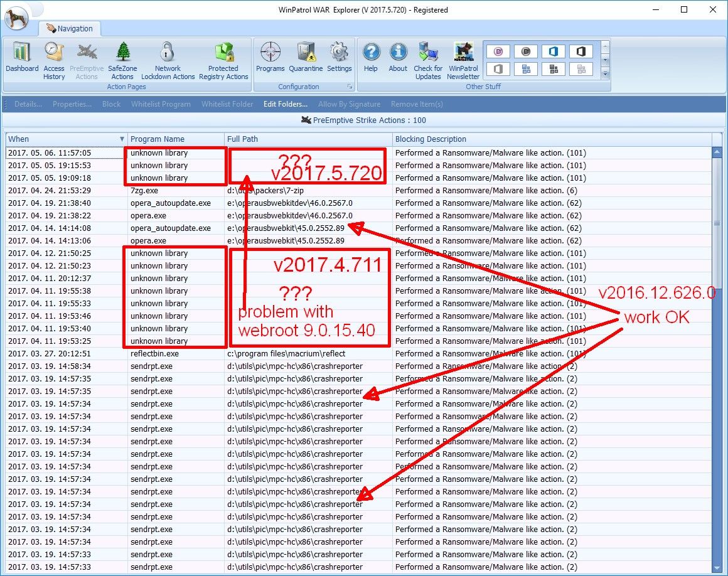Screen dimensions: 728x576
Task: Select opera_autoupdate.exe row at 14:14:08
Action: (358, 228)
